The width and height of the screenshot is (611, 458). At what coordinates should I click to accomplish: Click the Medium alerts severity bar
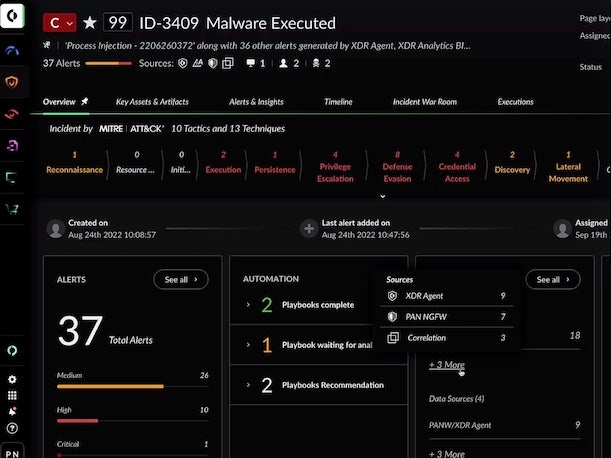(110, 385)
